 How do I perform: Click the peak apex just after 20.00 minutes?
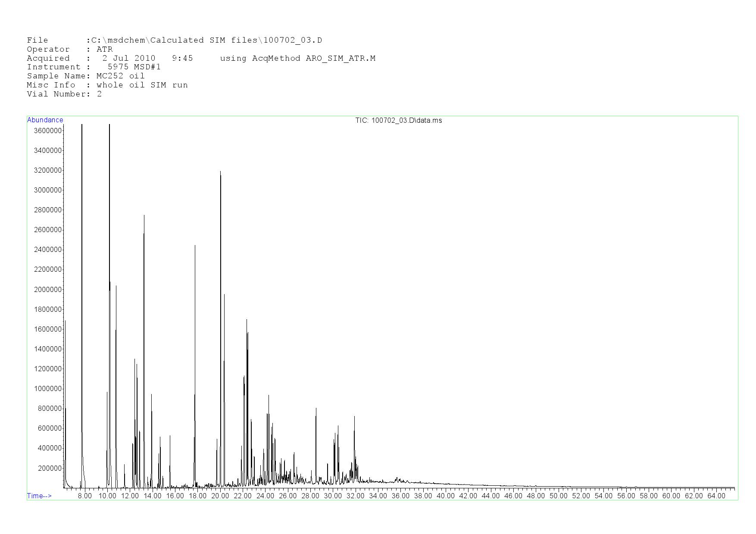[x=221, y=172]
